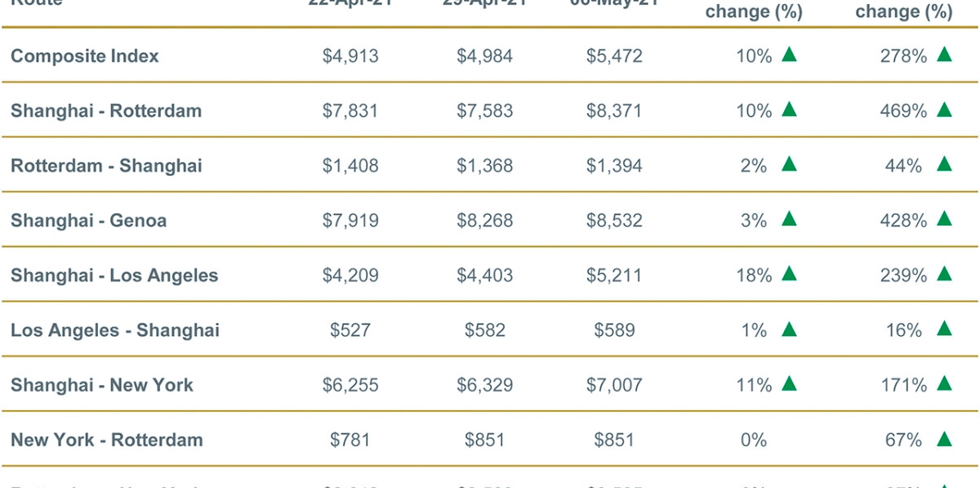The image size is (980, 488).
Task: Click the green arrow next to 428%
Action: [944, 219]
